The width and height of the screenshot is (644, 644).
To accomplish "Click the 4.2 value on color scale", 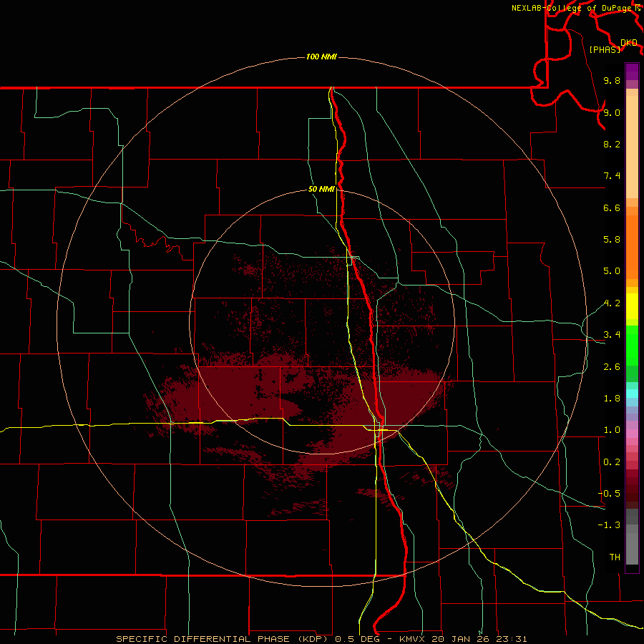I will coord(612,303).
